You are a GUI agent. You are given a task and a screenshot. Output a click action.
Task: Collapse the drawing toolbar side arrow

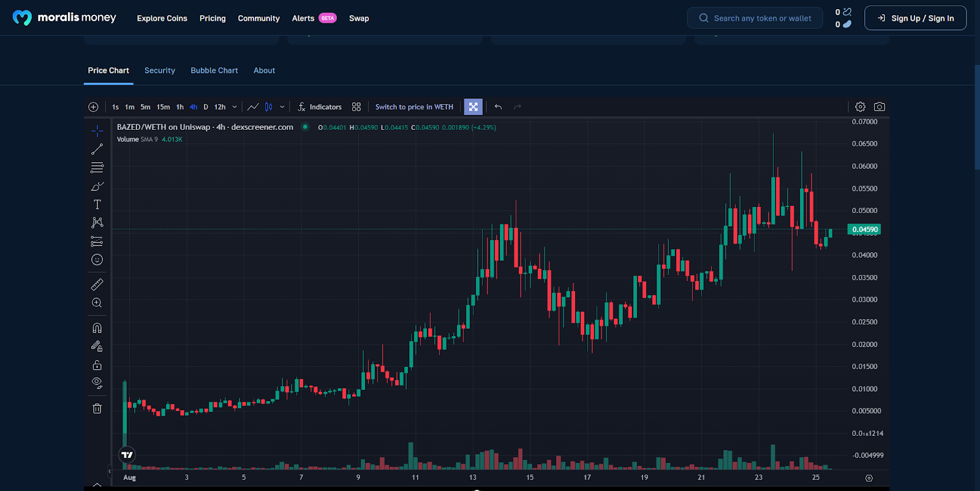coord(110,471)
